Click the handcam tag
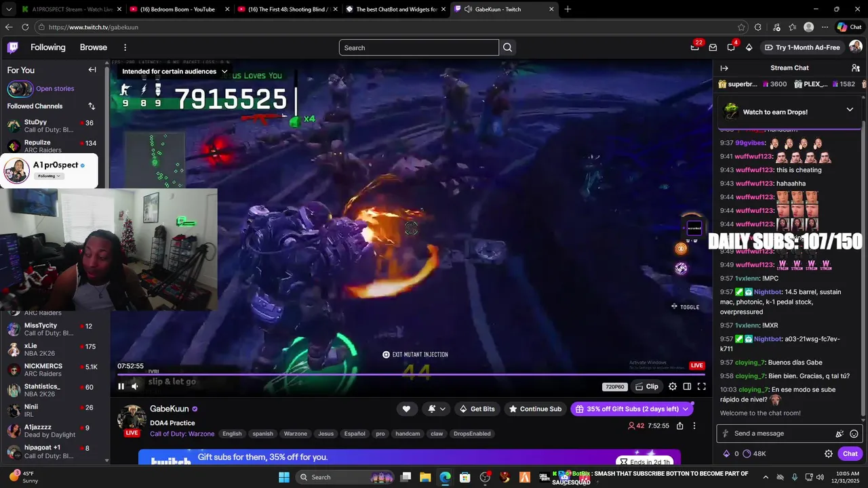The width and height of the screenshot is (868, 488). pyautogui.click(x=408, y=434)
